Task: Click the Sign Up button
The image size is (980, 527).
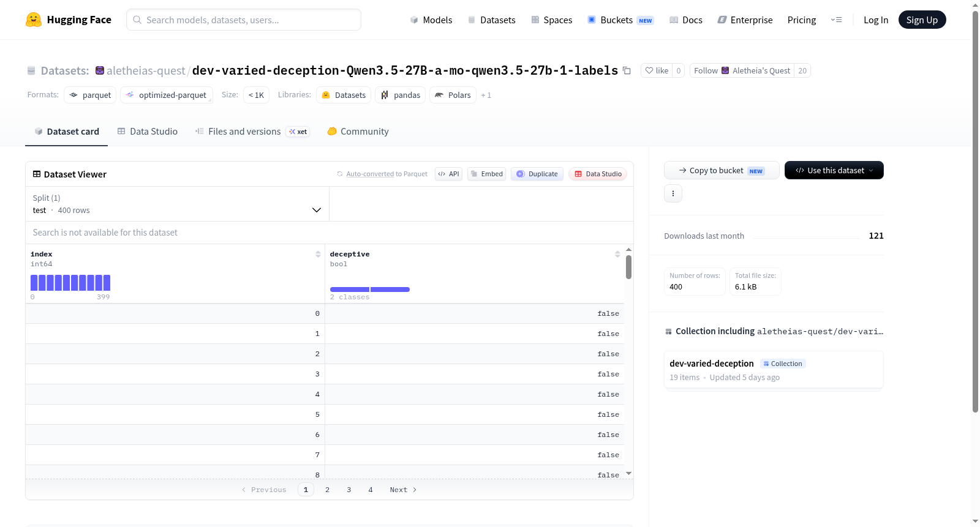Action: click(x=922, y=20)
